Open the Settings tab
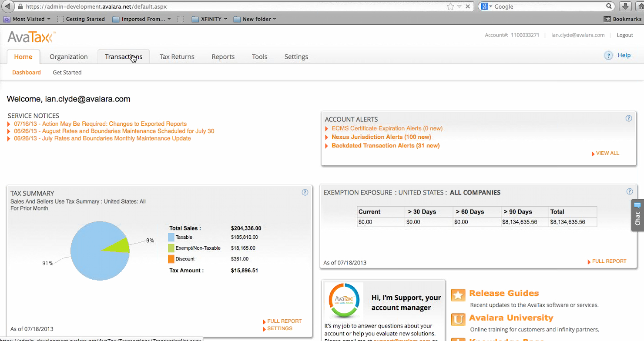The image size is (644, 341). [x=296, y=57]
